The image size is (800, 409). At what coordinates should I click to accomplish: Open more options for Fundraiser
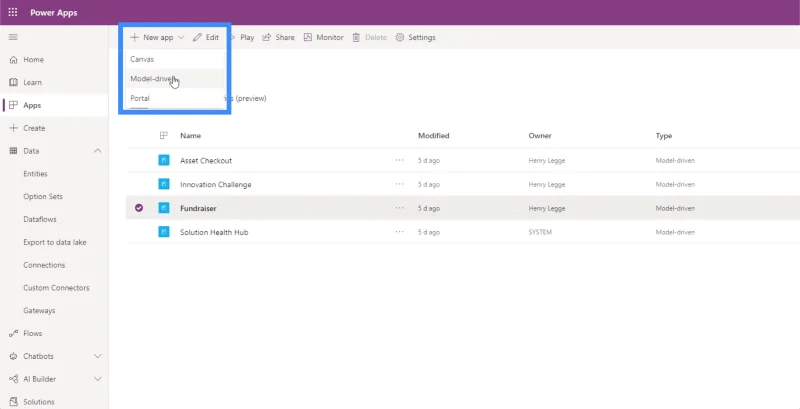click(x=399, y=208)
